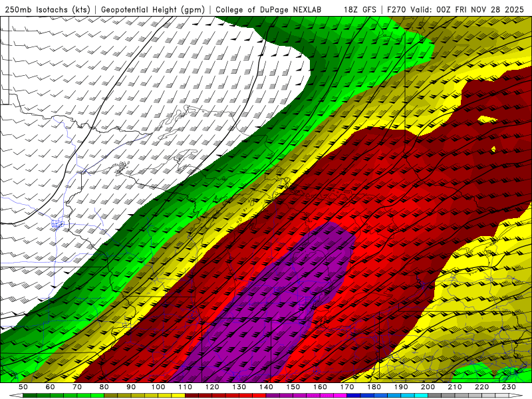The image size is (532, 399).
Task: Click the 190 value on the color scale
Action: pos(401,387)
